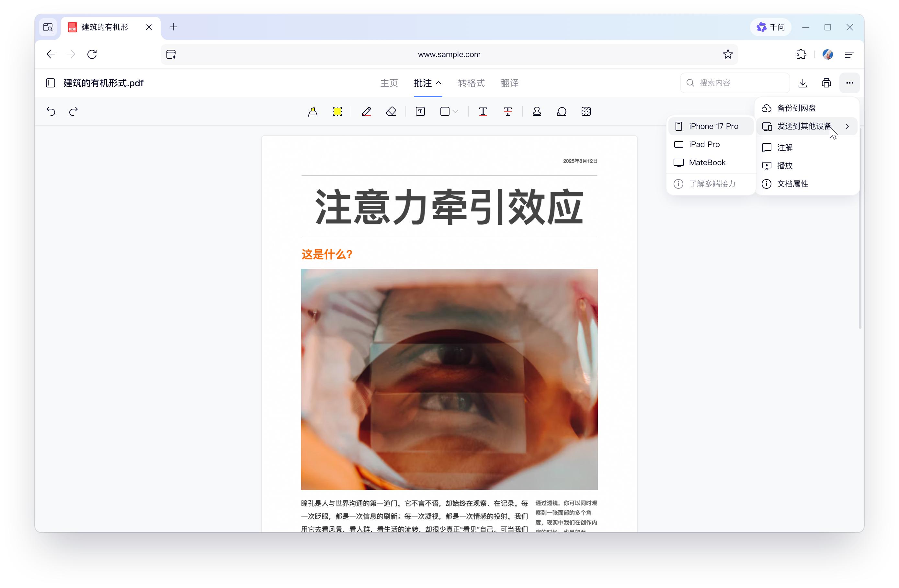Select the yellow area highlight tool
The width and height of the screenshot is (899, 588).
pos(337,111)
